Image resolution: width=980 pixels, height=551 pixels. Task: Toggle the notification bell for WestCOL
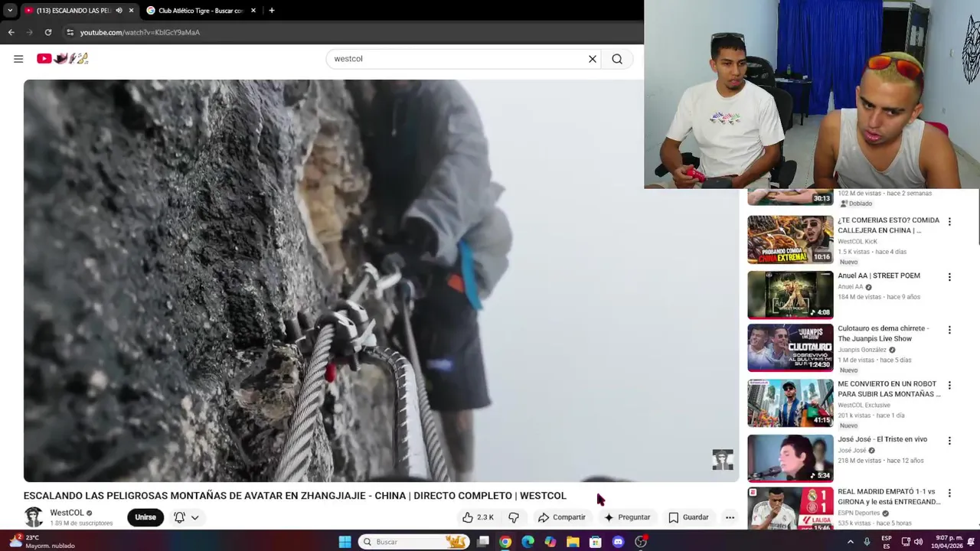(179, 517)
